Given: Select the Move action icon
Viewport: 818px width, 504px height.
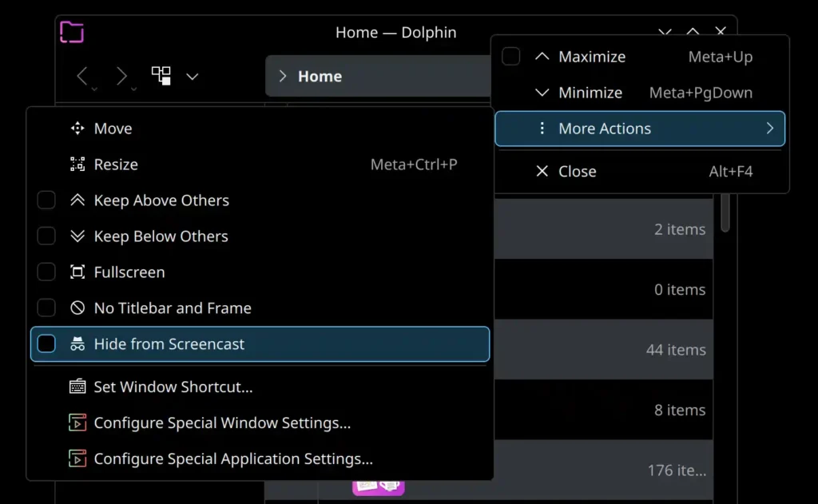Looking at the screenshot, I should [x=76, y=128].
